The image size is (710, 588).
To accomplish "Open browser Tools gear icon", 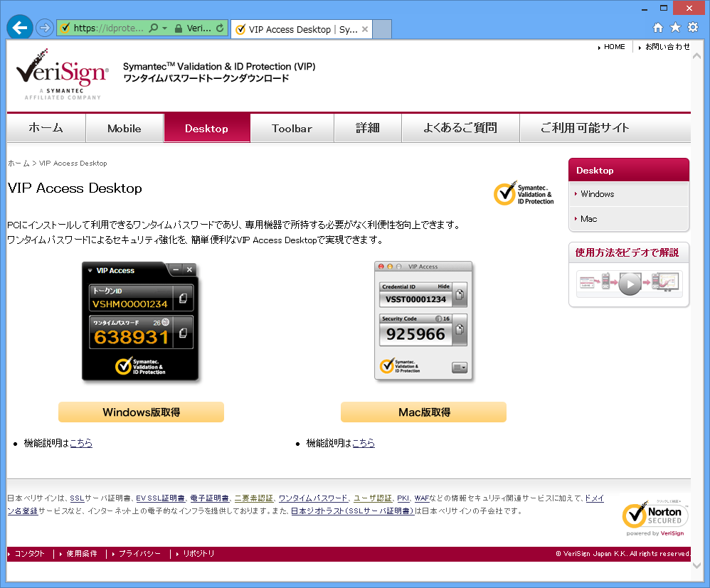I will point(693,27).
